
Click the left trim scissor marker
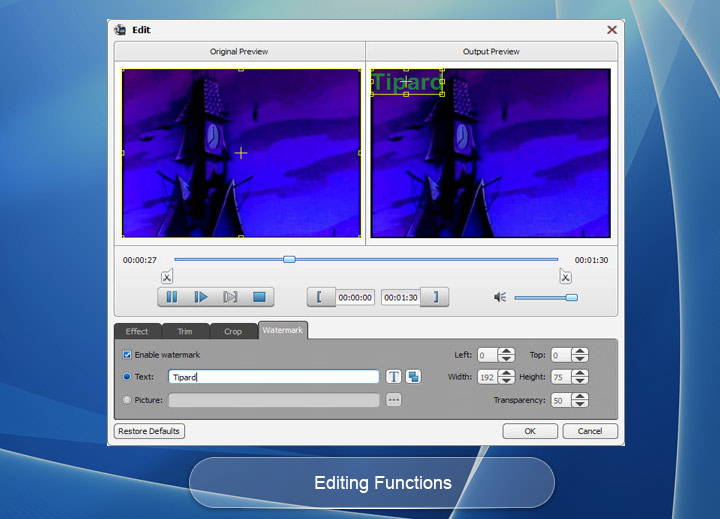[167, 276]
